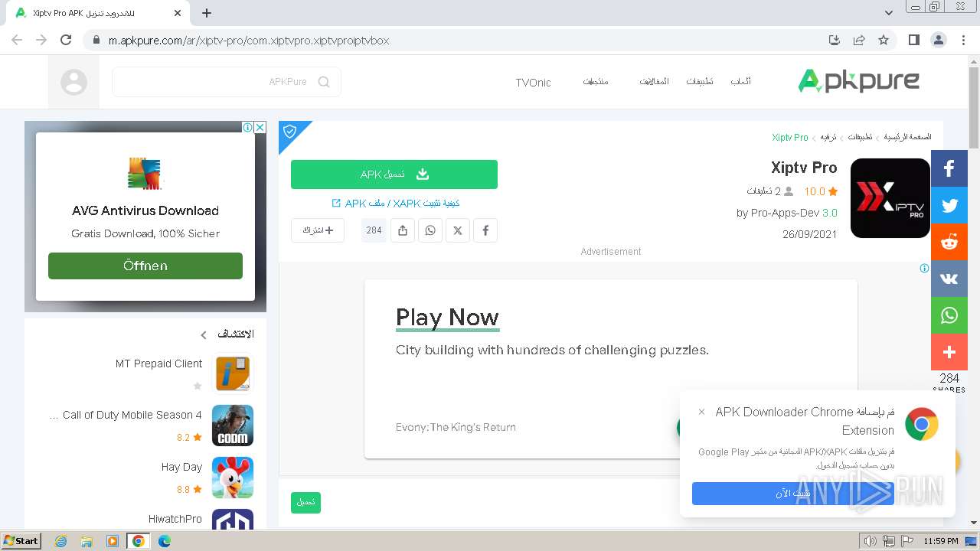The height and width of the screenshot is (551, 980).
Task: Click the Twitter floating side share button
Action: tap(949, 205)
